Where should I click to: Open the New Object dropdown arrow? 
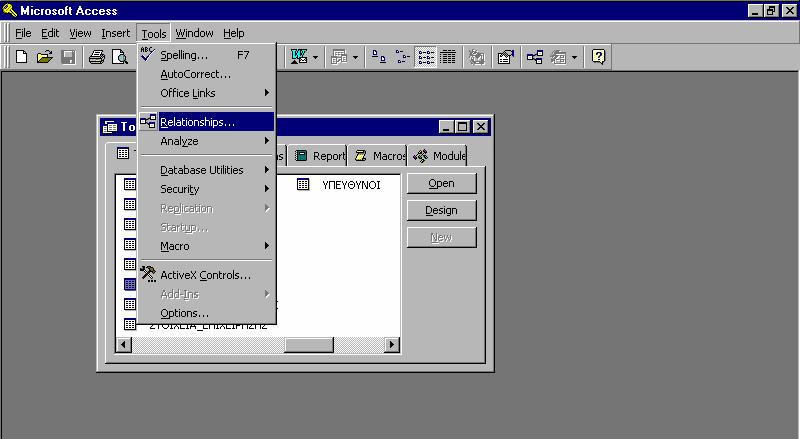click(x=574, y=57)
